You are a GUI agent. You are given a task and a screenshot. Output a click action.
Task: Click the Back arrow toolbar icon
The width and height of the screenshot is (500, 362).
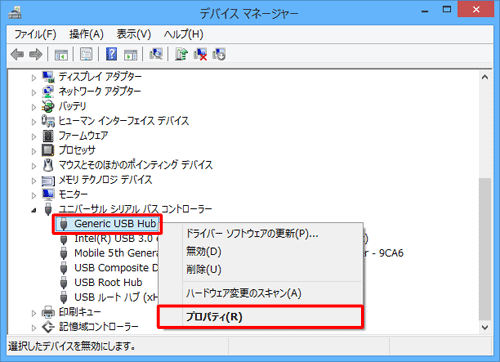[x=17, y=54]
